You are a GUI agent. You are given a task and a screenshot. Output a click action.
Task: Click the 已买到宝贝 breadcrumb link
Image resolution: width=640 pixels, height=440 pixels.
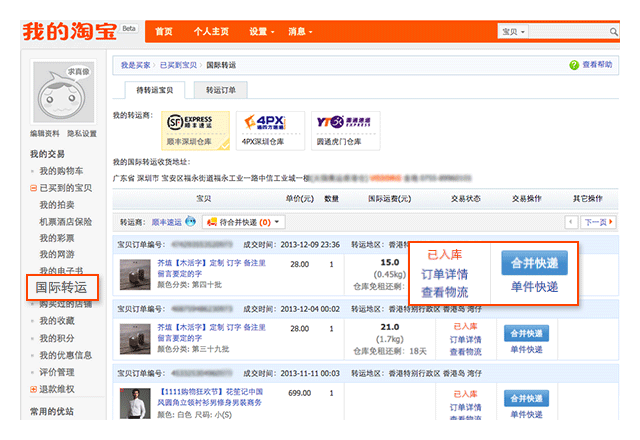pyautogui.click(x=178, y=65)
